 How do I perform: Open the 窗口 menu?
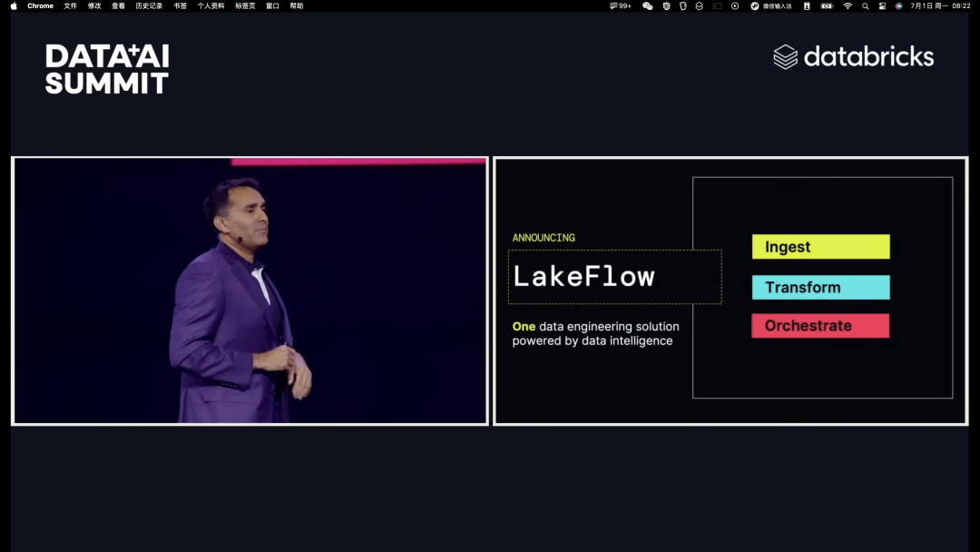pyautogui.click(x=272, y=5)
